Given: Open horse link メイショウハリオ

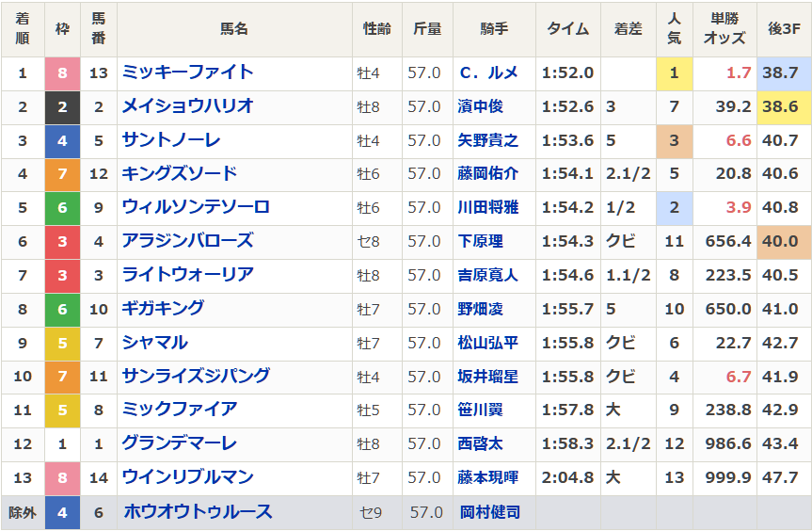Looking at the screenshot, I should point(187,106).
